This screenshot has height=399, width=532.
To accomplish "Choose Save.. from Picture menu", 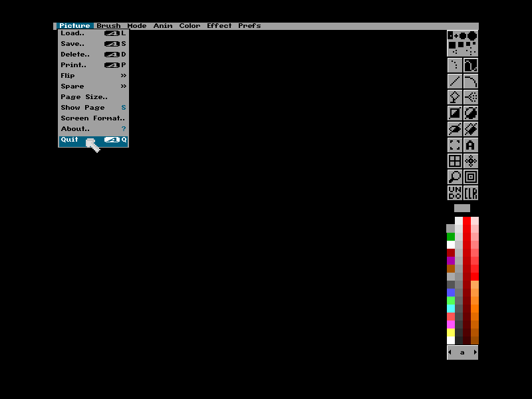I will click(93, 44).
